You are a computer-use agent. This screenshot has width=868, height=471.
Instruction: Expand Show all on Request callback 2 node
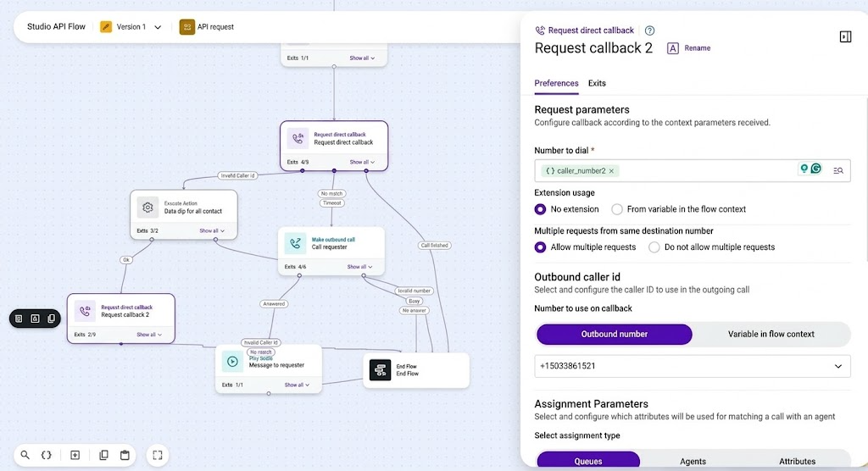point(149,335)
